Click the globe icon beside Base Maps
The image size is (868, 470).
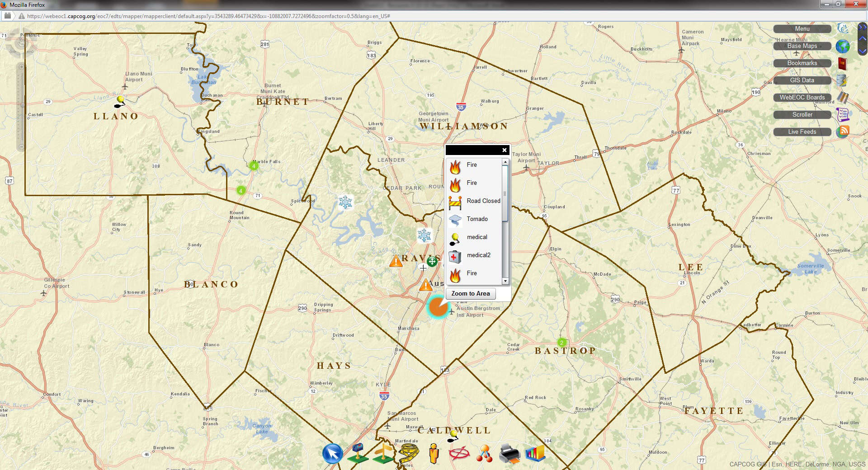842,46
